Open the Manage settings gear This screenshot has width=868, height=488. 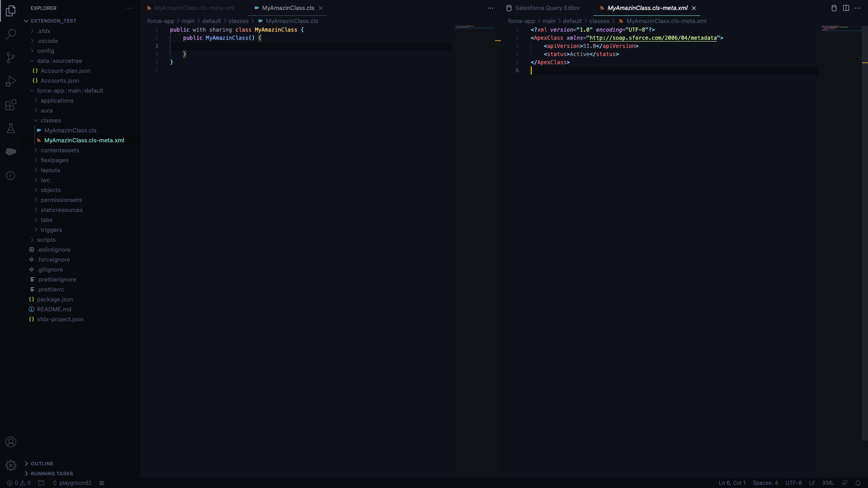(10, 465)
